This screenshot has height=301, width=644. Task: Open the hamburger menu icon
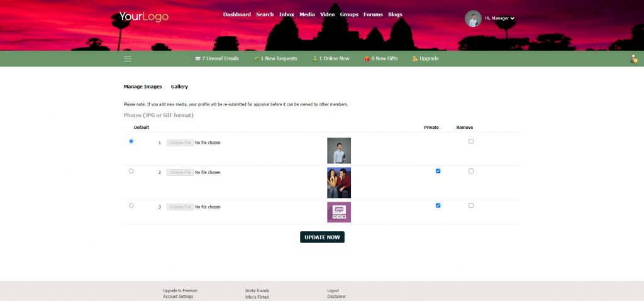click(128, 58)
